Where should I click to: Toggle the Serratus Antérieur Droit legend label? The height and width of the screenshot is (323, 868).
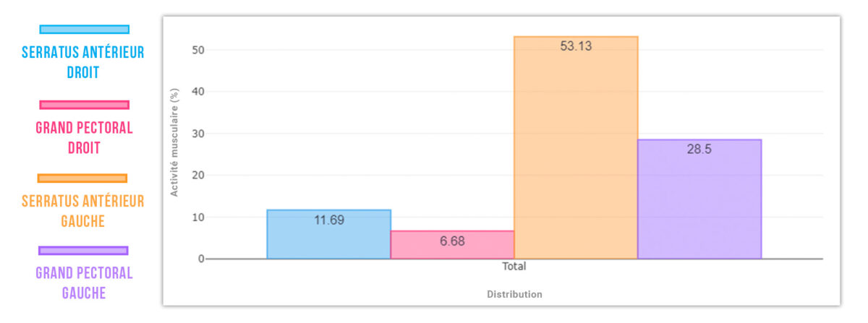pos(84,62)
